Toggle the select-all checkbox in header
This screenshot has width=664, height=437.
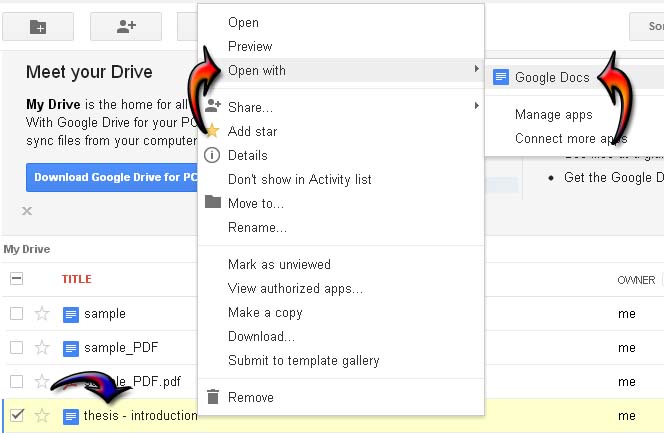(17, 279)
